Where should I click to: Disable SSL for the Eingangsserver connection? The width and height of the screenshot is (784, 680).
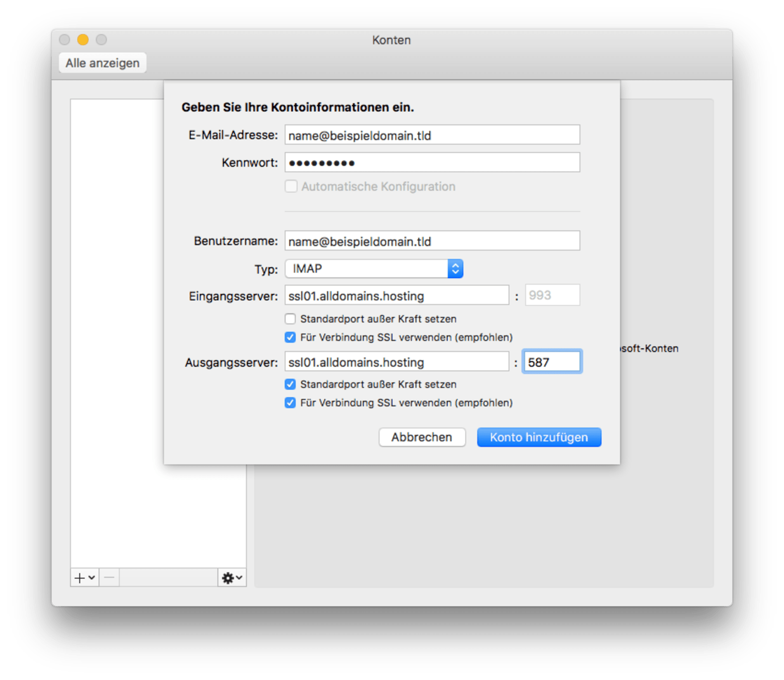pyautogui.click(x=291, y=337)
